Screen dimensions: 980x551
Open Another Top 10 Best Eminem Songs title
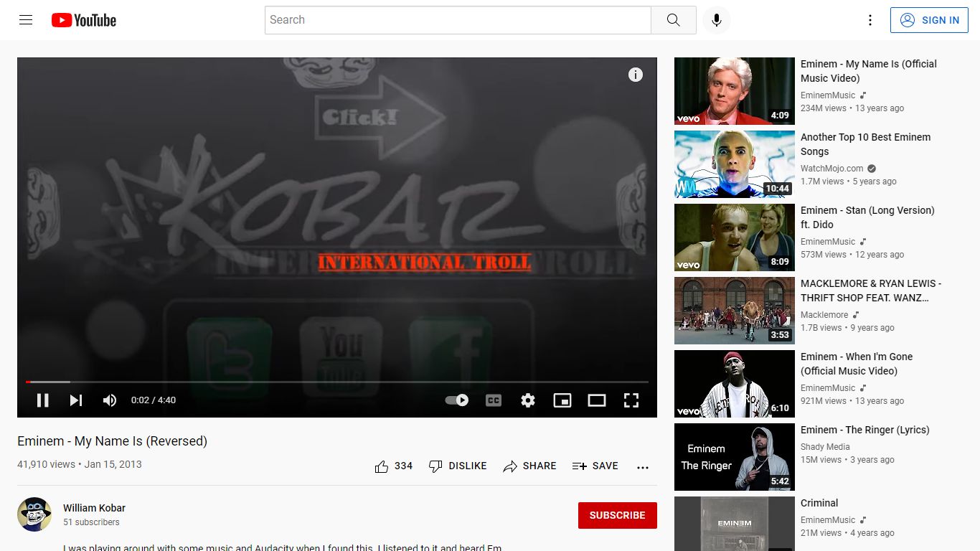(x=865, y=144)
